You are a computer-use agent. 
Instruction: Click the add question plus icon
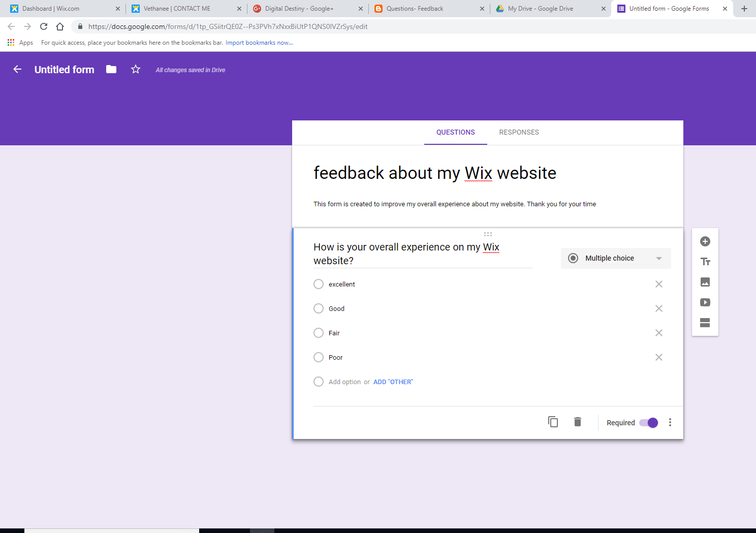click(x=705, y=241)
